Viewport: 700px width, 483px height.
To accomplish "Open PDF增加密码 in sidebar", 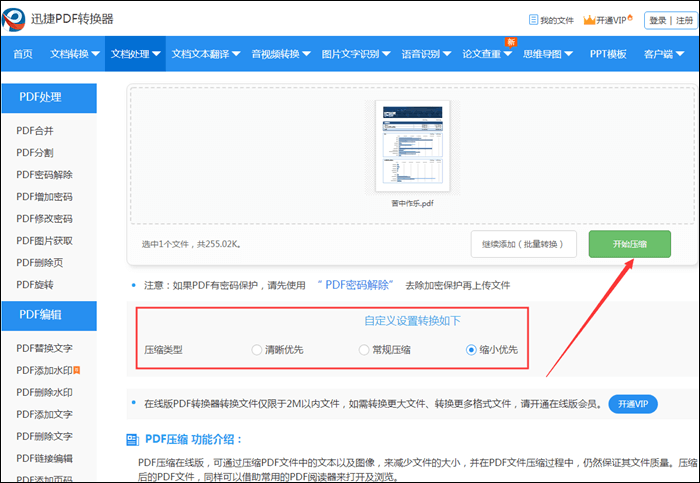I will [x=44, y=196].
